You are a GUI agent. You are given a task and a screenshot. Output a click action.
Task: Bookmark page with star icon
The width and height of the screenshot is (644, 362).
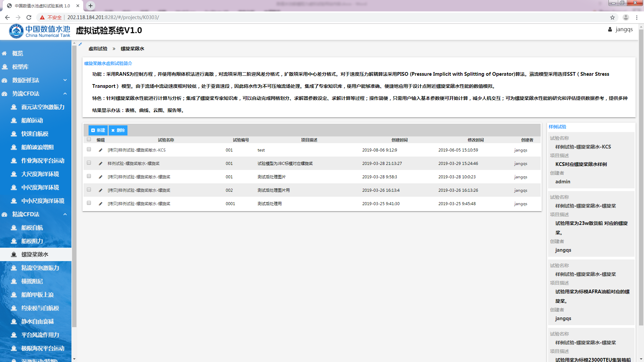[612, 17]
